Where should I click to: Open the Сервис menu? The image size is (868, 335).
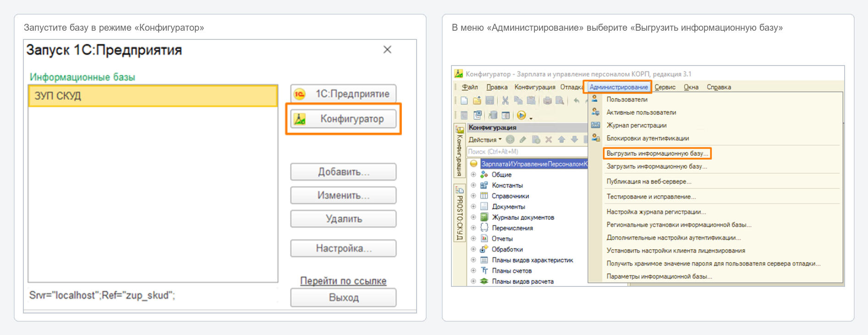[x=665, y=87]
